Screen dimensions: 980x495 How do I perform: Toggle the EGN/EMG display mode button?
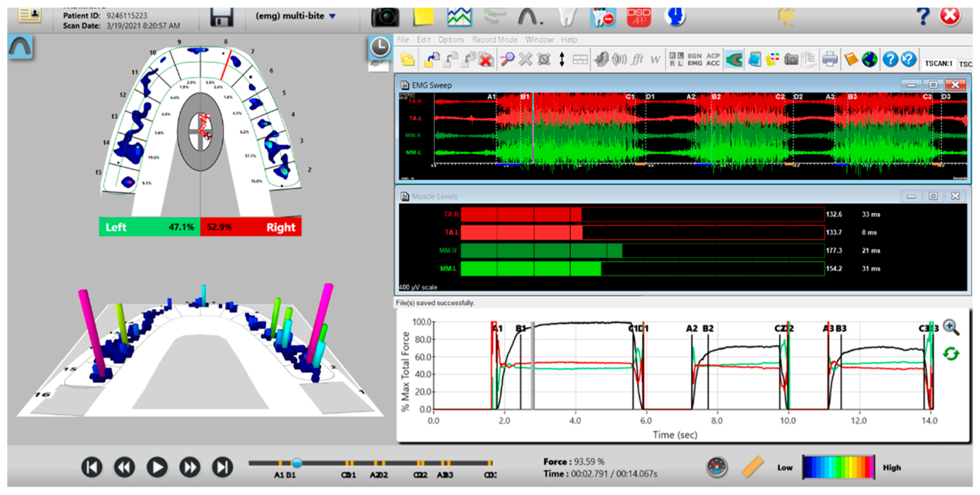point(695,59)
